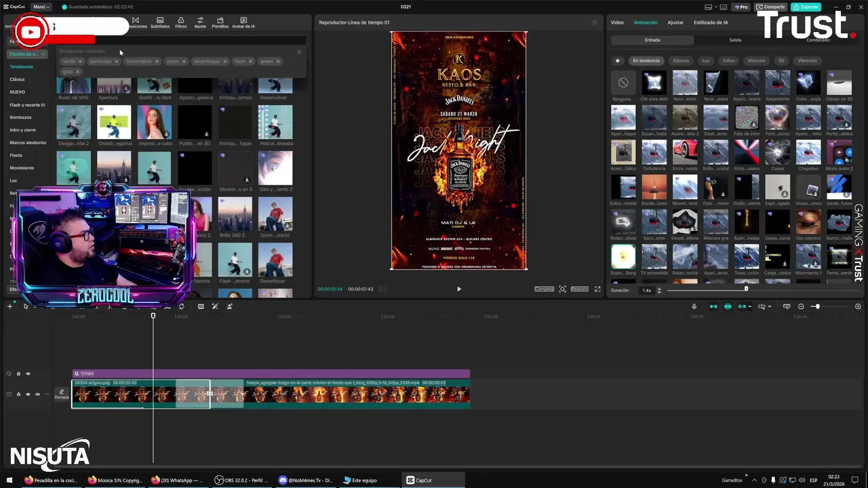The height and width of the screenshot is (488, 868).
Task: Click the scan frame icon in player
Action: click(562, 289)
